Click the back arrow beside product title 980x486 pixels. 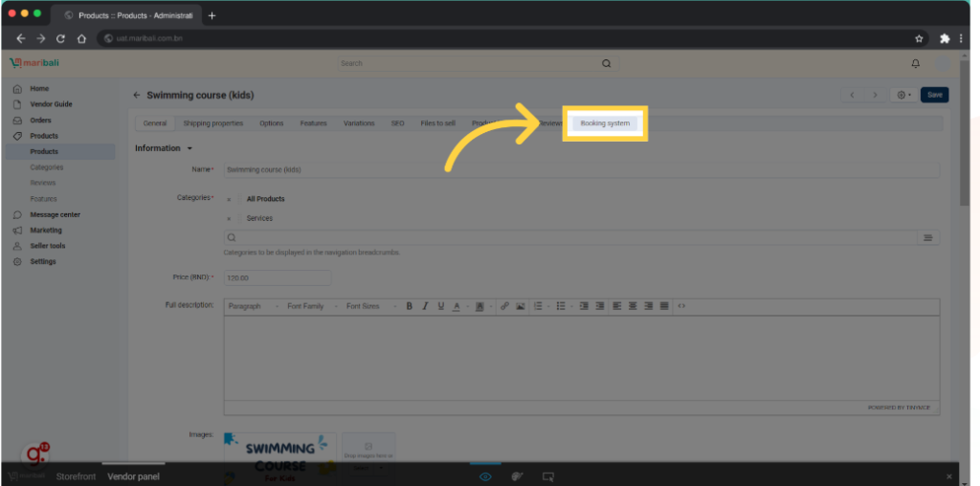click(x=137, y=96)
